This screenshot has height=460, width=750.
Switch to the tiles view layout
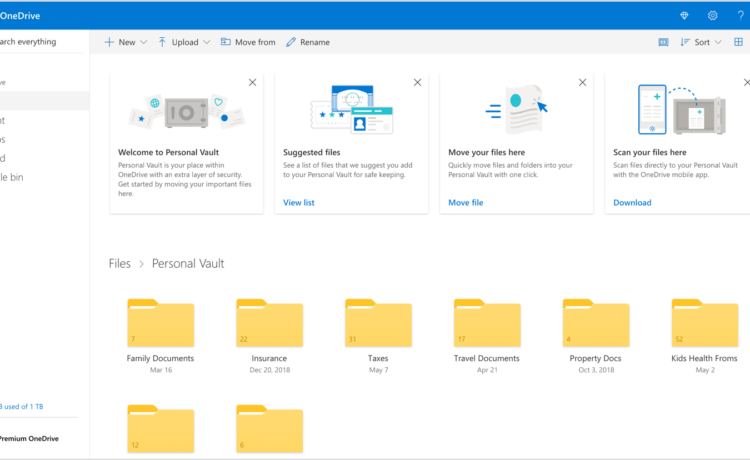tap(739, 42)
